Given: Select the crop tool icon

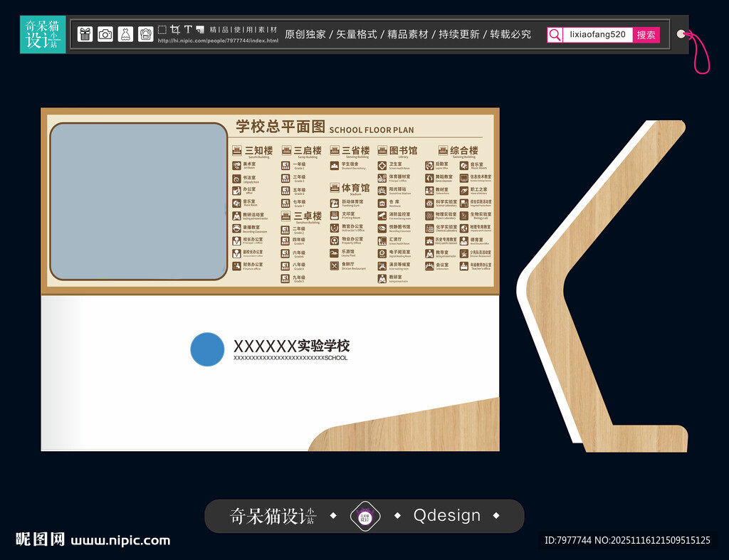Looking at the screenshot, I should pyautogui.click(x=175, y=30).
